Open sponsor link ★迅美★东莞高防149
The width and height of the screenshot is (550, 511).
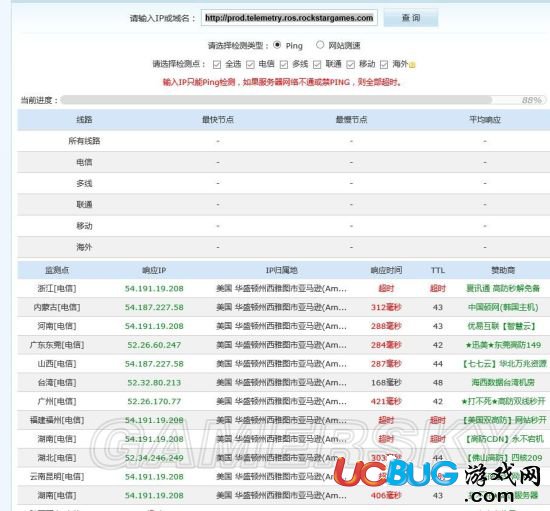[503, 345]
